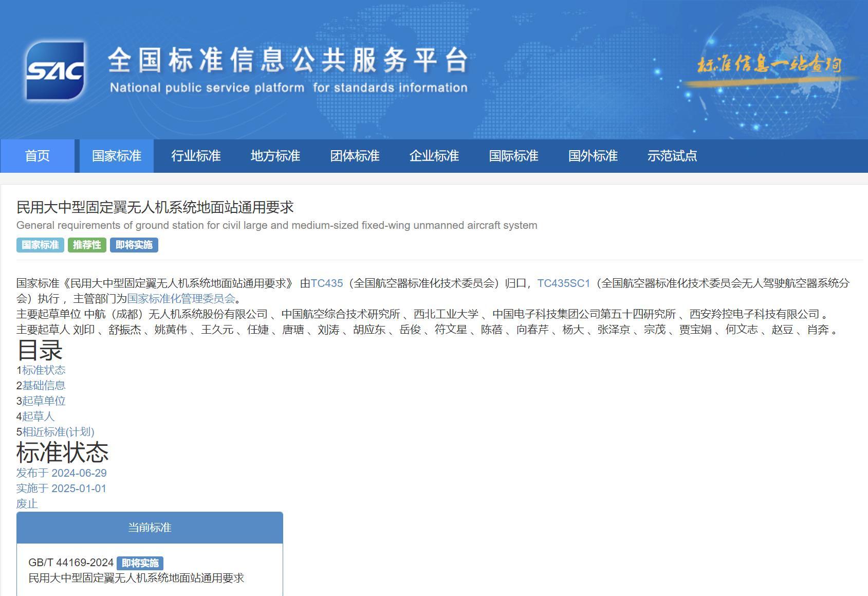Click drafting unit 中国航空综合技术研究所
Viewport: 868px width, 596px height.
pyautogui.click(x=341, y=314)
